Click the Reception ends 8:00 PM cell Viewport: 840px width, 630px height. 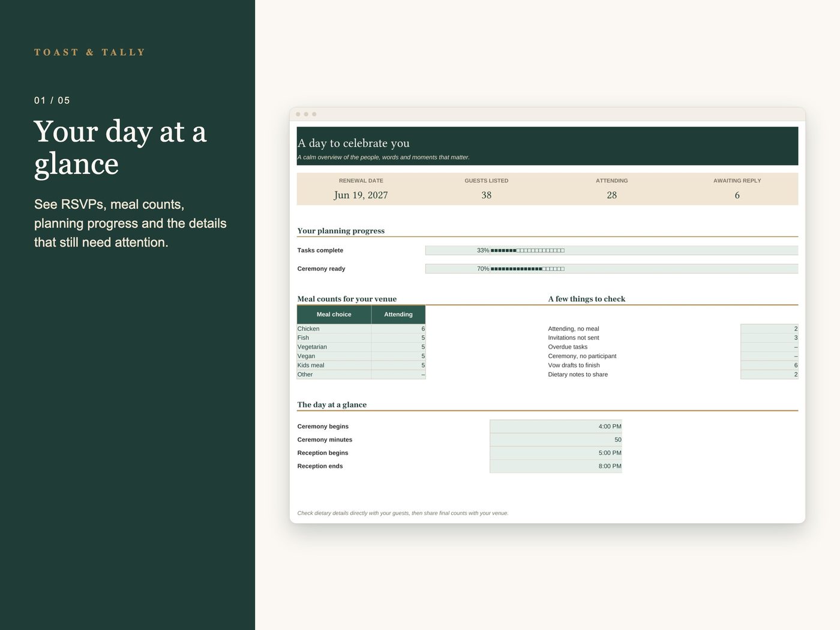pos(556,466)
